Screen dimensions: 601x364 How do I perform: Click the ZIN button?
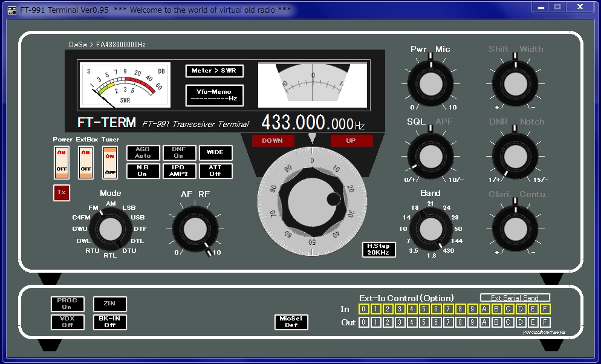point(109,304)
